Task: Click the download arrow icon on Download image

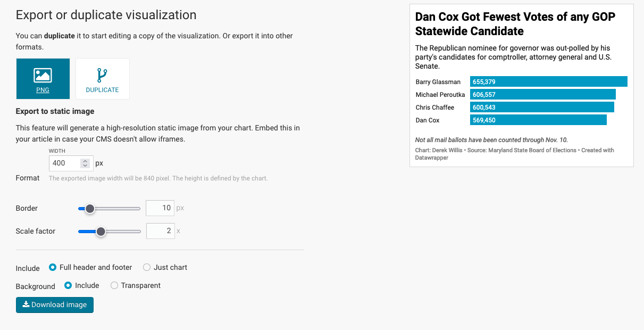Action: coord(27,304)
